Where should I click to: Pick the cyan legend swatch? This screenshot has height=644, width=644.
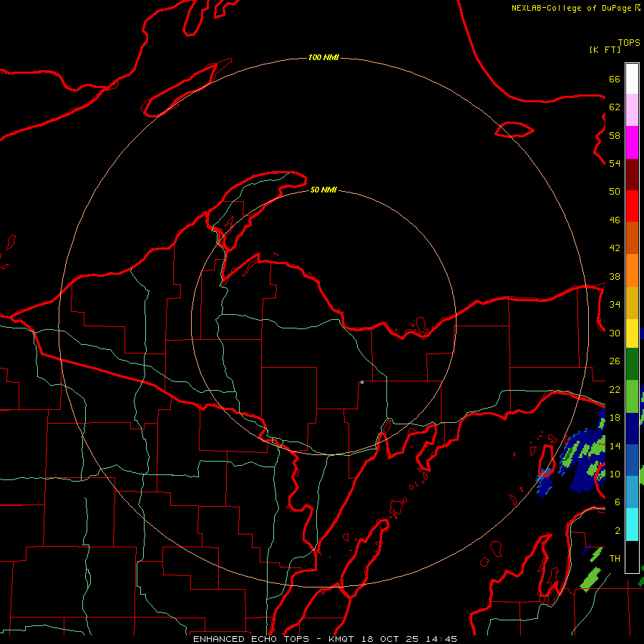click(632, 525)
